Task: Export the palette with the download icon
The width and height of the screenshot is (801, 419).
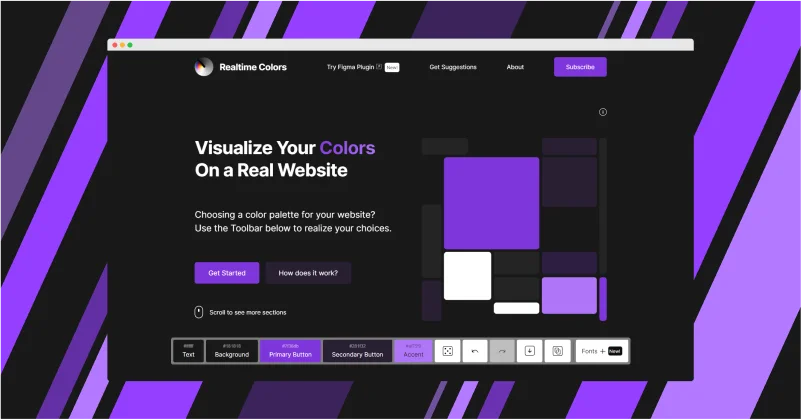Action: point(530,351)
